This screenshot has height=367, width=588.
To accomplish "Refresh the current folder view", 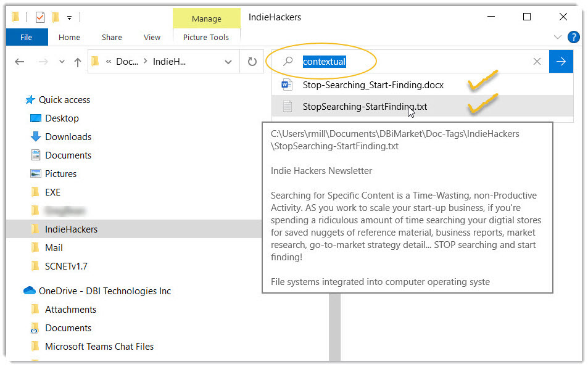I will (252, 62).
